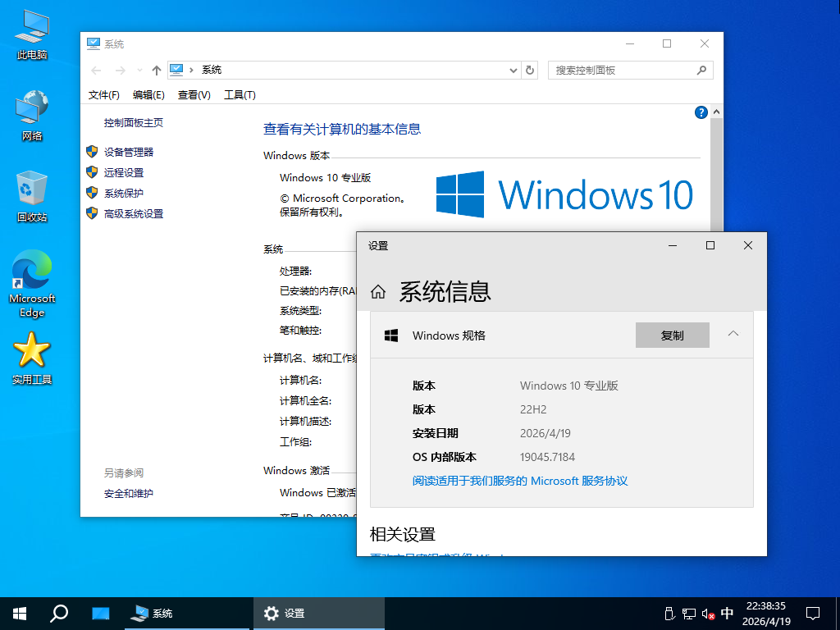
Task: Click the back arrow in 系统 window
Action: (x=97, y=71)
